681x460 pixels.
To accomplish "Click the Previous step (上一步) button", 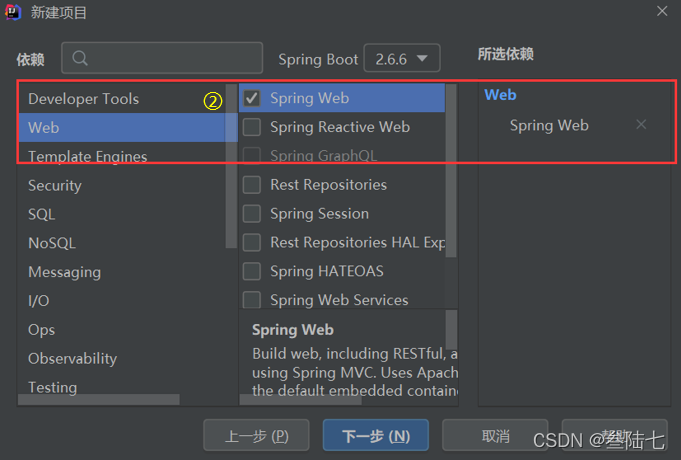I will point(256,436).
